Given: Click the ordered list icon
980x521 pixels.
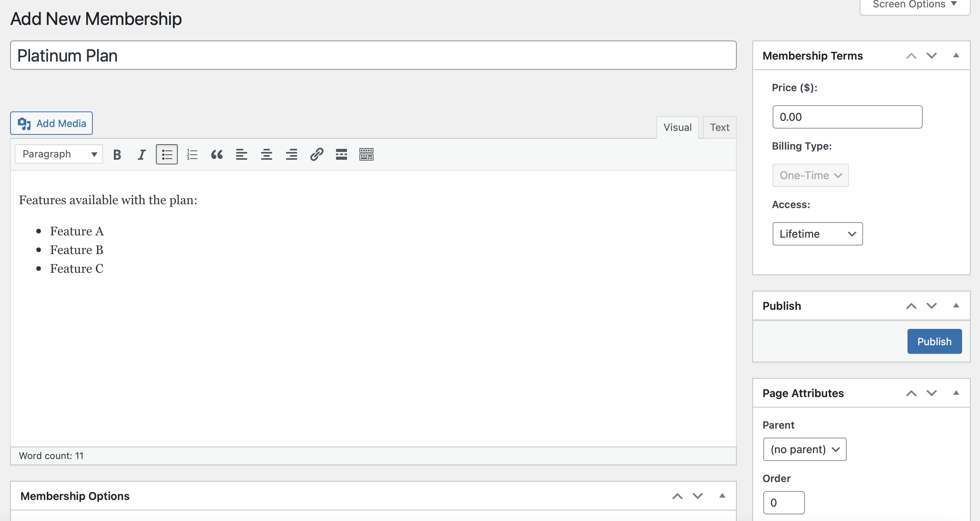Looking at the screenshot, I should tap(192, 154).
